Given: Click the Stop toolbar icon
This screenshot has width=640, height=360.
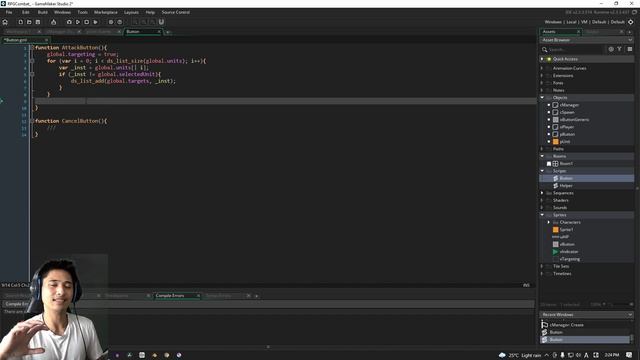Looking at the screenshot, I should coord(87,22).
